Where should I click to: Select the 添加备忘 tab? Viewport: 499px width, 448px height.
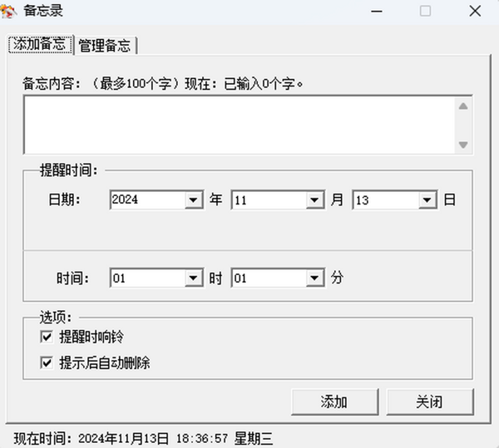click(x=41, y=44)
